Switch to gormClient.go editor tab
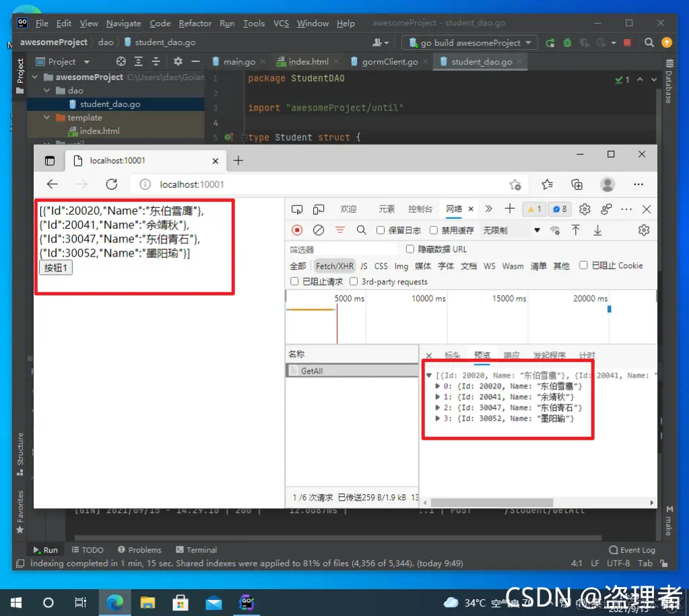This screenshot has width=689, height=616. pos(389,62)
